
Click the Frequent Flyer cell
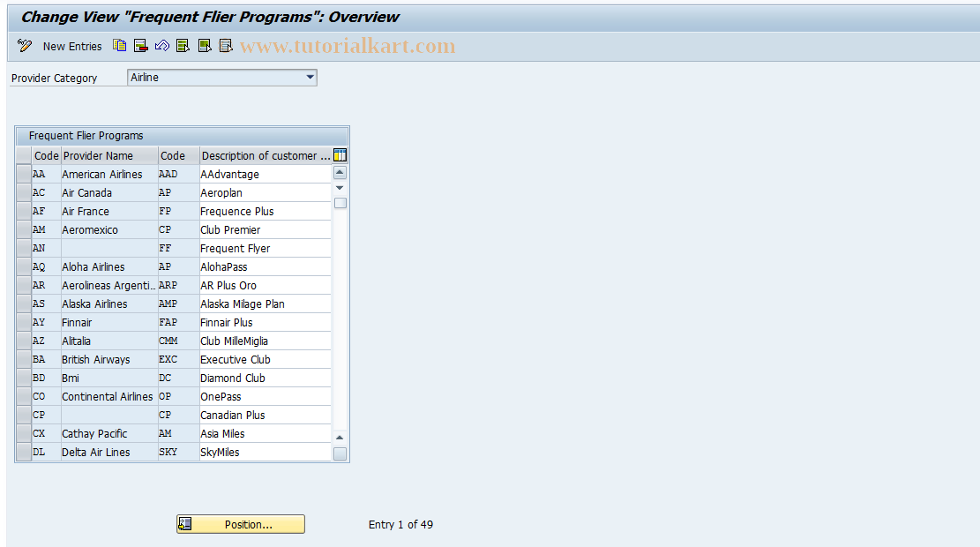coord(265,248)
